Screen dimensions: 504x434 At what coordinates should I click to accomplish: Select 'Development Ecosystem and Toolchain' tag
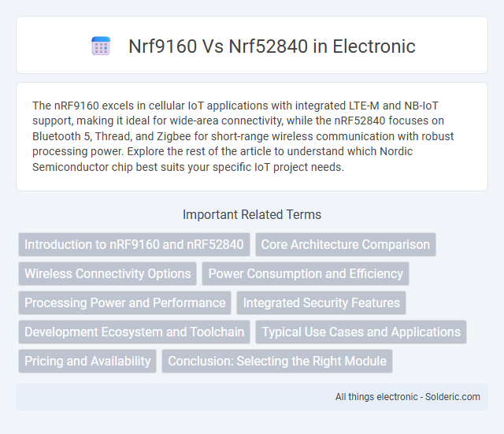pos(134,332)
